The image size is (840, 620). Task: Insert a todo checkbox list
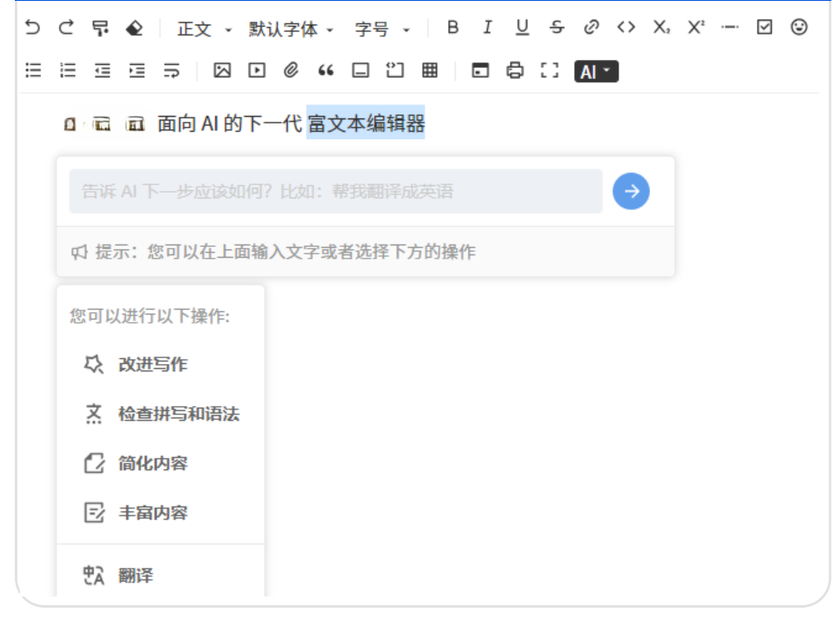[764, 27]
